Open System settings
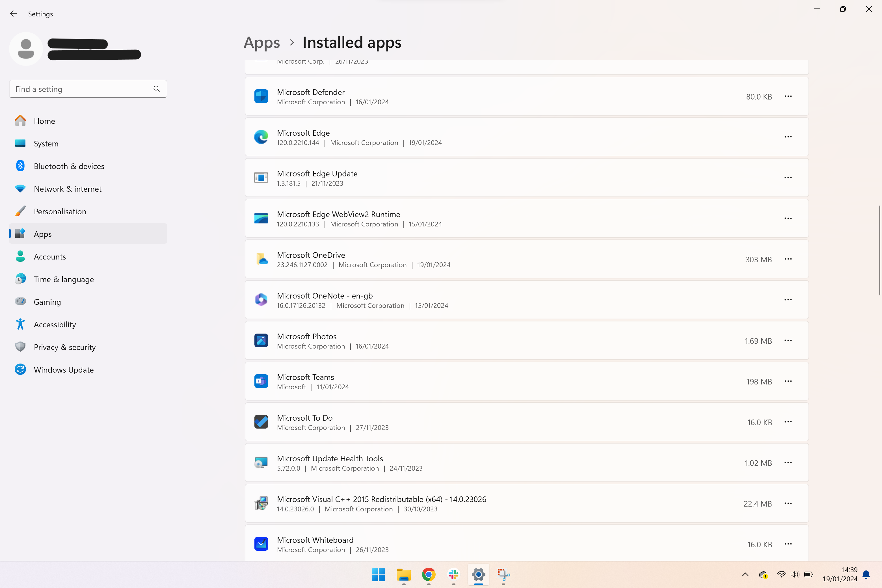Image resolution: width=882 pixels, height=588 pixels. (x=88, y=144)
